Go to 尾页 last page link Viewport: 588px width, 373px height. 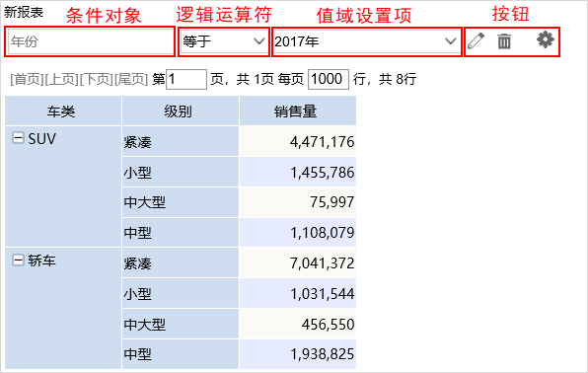click(x=131, y=79)
